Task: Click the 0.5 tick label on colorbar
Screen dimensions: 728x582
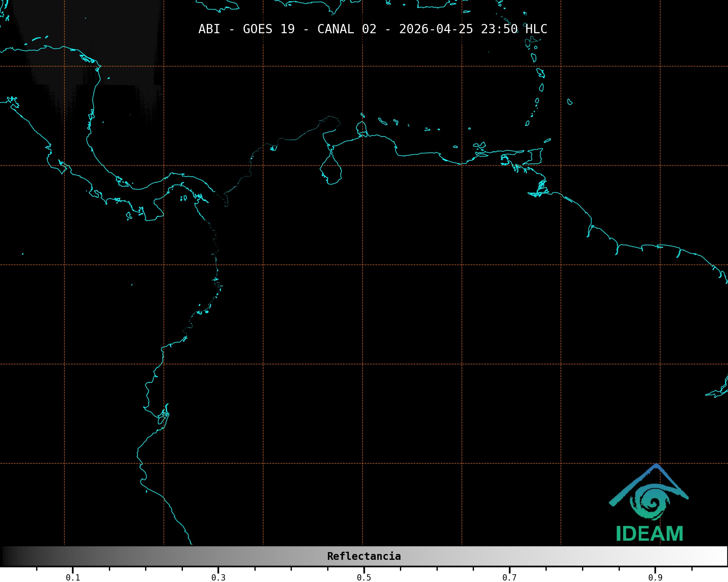Action: coord(364,578)
